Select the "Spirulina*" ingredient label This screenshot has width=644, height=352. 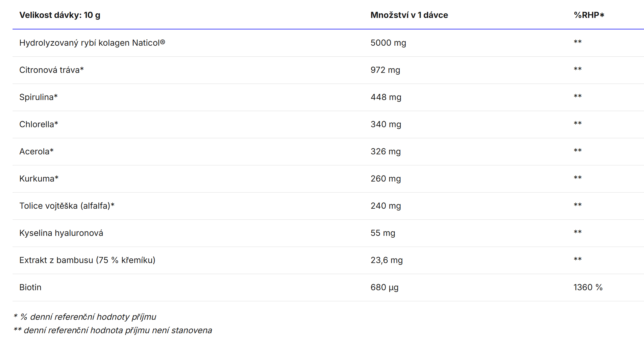pyautogui.click(x=38, y=97)
